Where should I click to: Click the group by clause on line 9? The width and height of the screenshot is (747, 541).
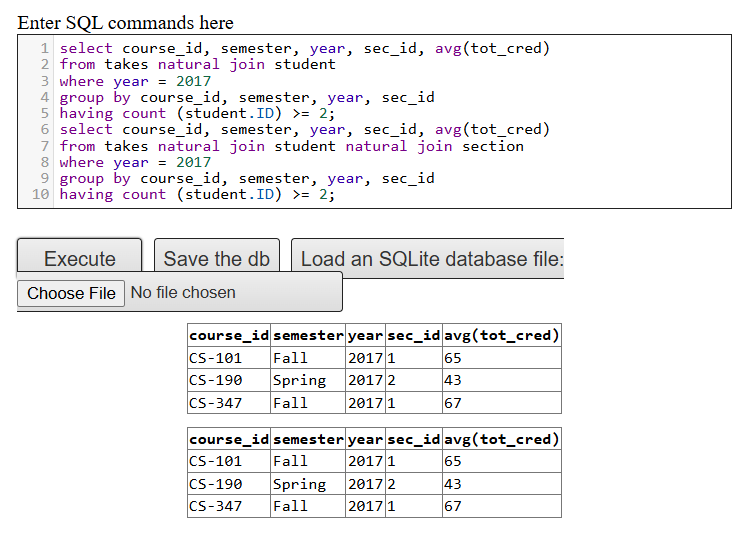tap(246, 178)
